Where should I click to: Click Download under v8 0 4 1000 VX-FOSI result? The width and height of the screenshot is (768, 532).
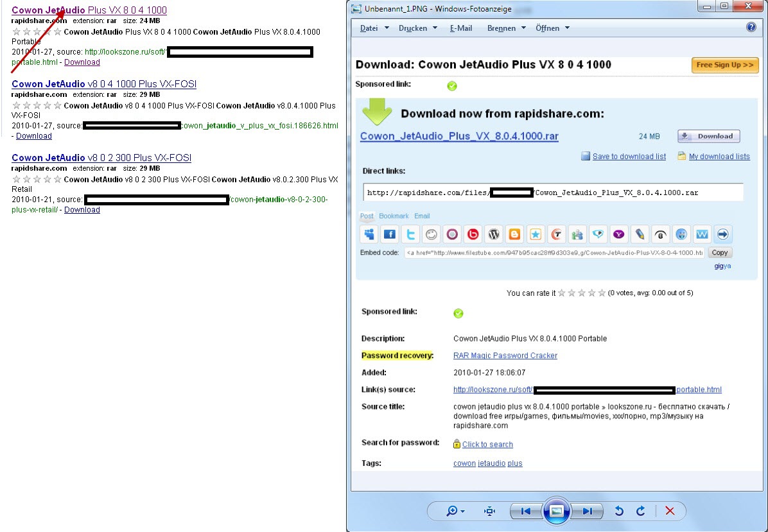[34, 136]
